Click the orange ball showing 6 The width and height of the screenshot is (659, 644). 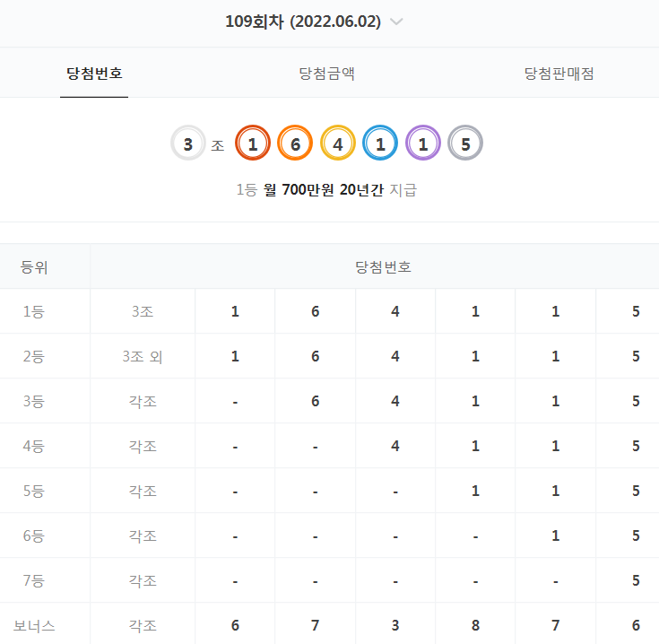[x=295, y=143]
